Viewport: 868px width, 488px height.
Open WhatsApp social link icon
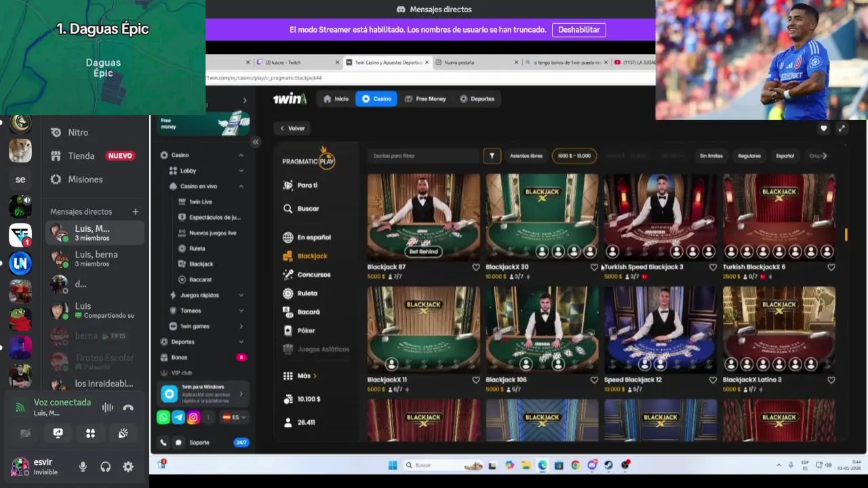[x=163, y=418]
